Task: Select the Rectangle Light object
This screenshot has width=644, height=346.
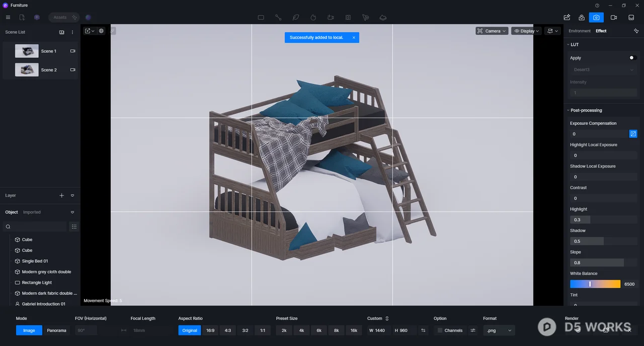Action: pyautogui.click(x=37, y=283)
